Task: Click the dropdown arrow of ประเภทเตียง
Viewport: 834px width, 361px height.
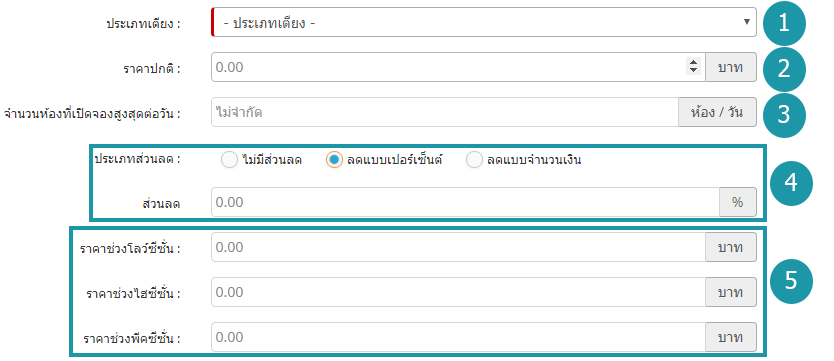Action: pyautogui.click(x=747, y=22)
